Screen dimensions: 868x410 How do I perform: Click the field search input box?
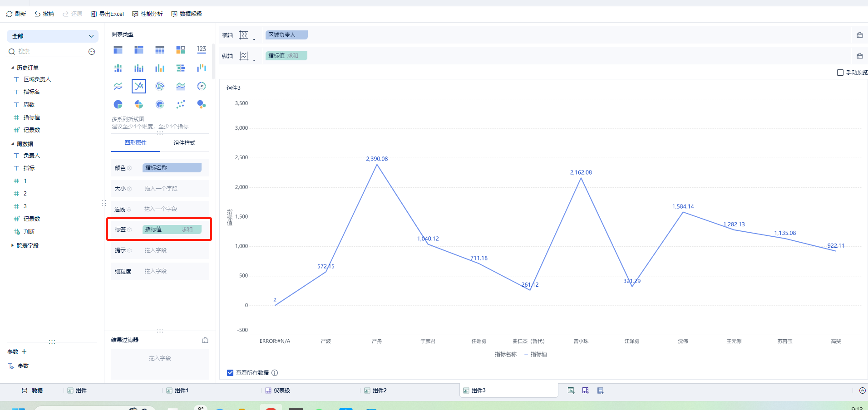[x=50, y=52]
